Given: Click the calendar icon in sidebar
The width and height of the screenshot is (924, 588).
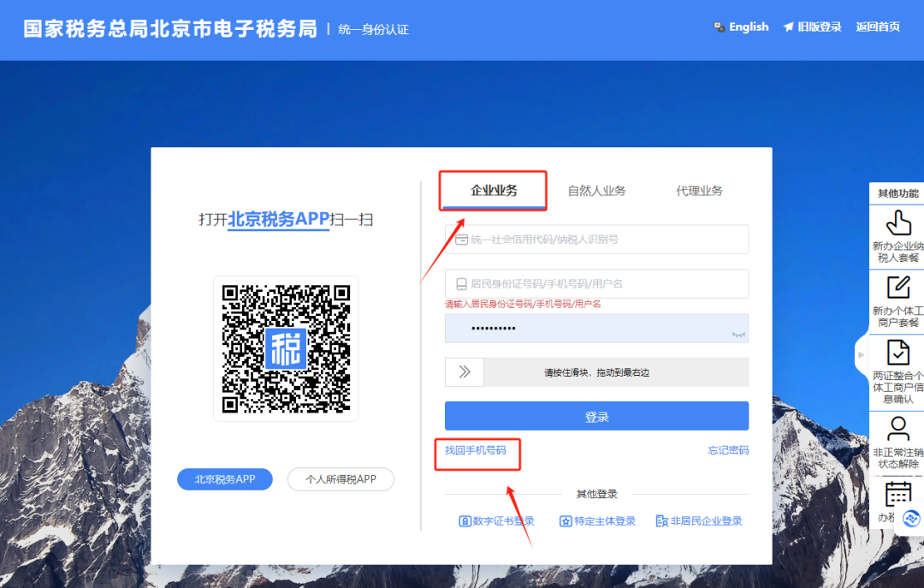Looking at the screenshot, I should point(898,494).
